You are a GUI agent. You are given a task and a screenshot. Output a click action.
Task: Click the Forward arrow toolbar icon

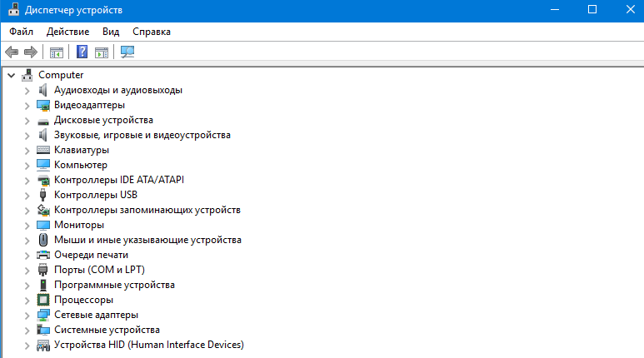tap(31, 52)
